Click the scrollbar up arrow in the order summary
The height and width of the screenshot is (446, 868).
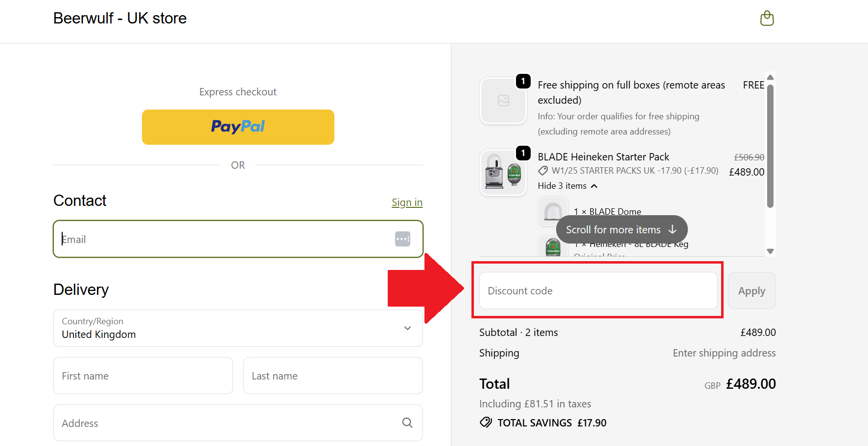point(770,77)
